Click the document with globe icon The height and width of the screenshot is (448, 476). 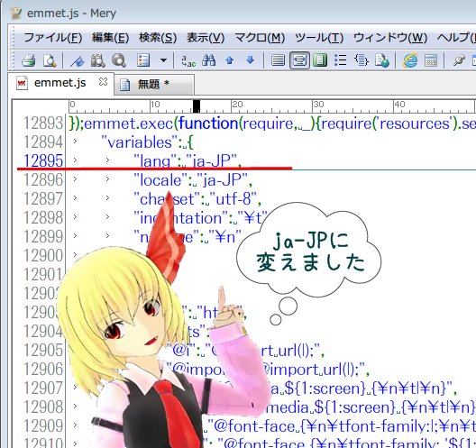pyautogui.click(x=382, y=60)
